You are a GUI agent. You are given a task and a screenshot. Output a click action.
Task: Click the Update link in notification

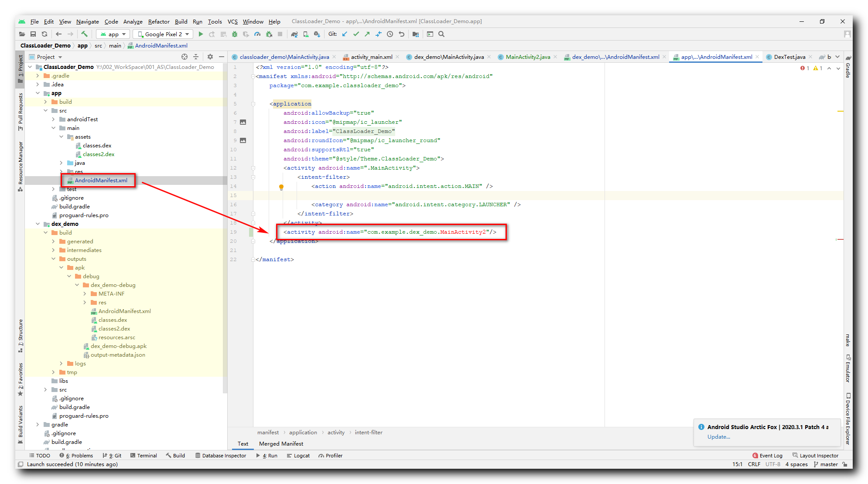(x=718, y=436)
